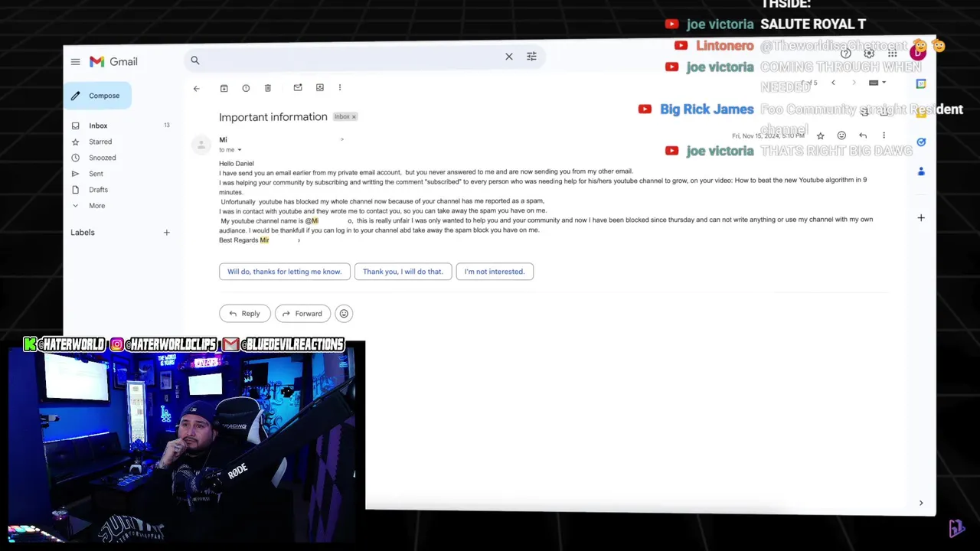
Task: Click the 'Labels' heading
Action: coord(83,233)
